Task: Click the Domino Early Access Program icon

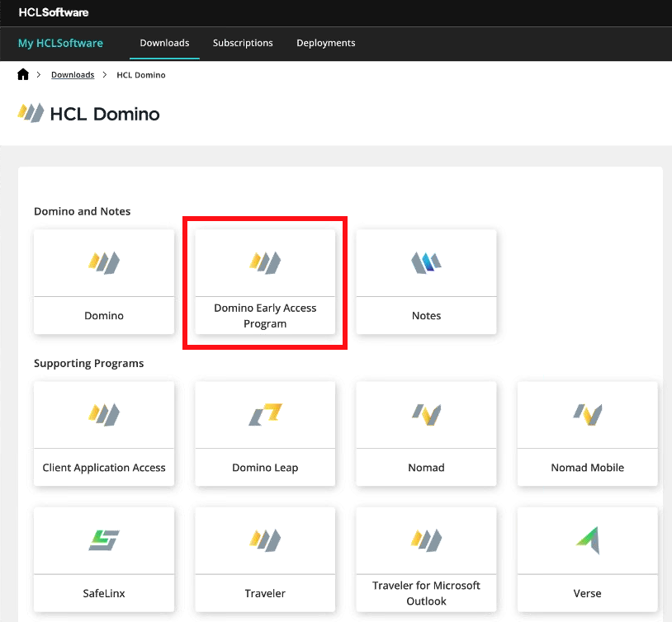Action: pyautogui.click(x=265, y=262)
